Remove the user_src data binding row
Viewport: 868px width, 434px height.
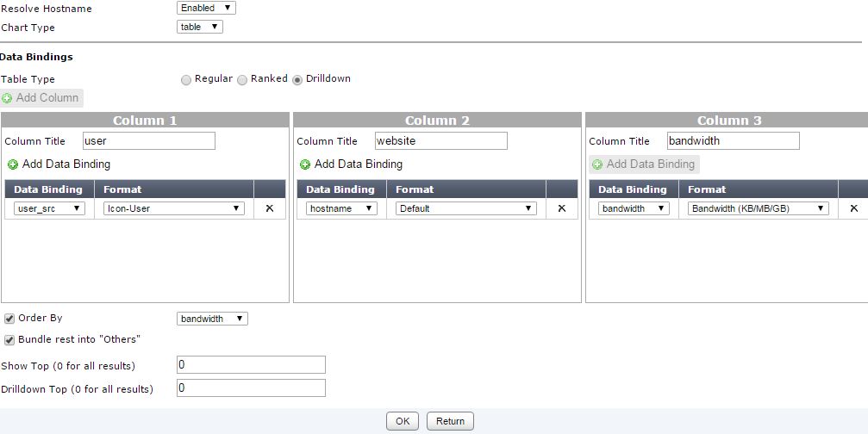click(270, 208)
